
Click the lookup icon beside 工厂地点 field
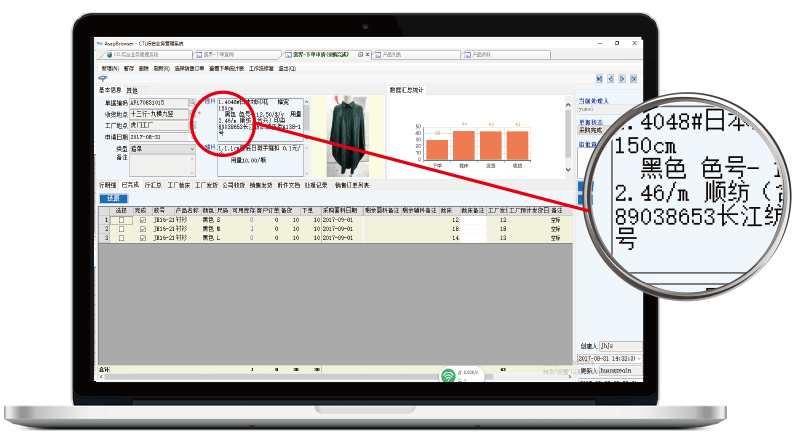click(x=193, y=125)
